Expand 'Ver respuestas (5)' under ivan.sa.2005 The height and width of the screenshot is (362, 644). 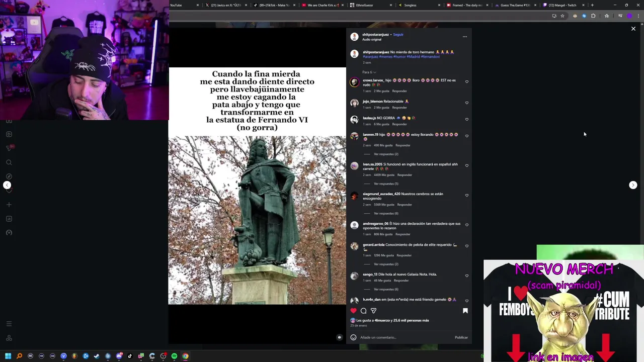click(x=386, y=184)
